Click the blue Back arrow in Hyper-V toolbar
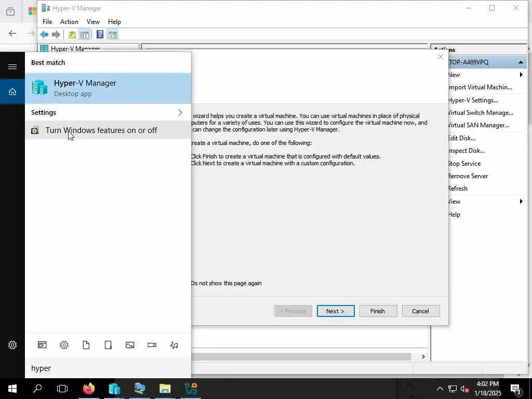Viewport: 532px width, 399px height. coord(44,34)
